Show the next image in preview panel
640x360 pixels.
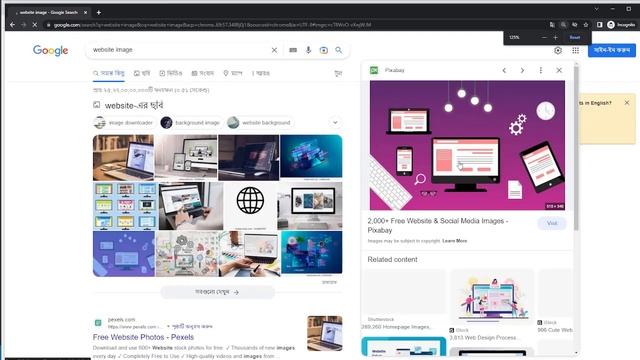click(522, 71)
